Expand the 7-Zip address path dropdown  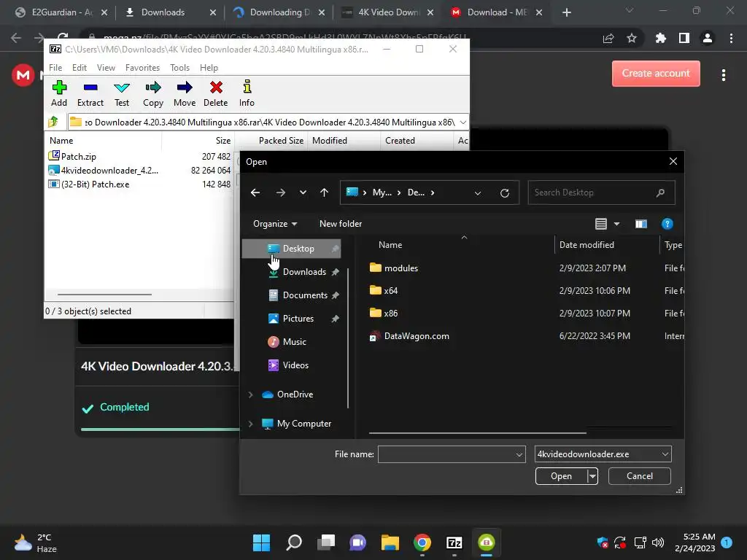463,122
